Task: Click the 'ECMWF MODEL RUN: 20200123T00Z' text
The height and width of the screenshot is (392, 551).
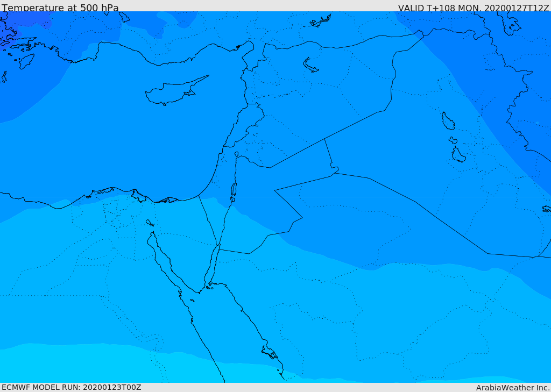Action: click(72, 387)
